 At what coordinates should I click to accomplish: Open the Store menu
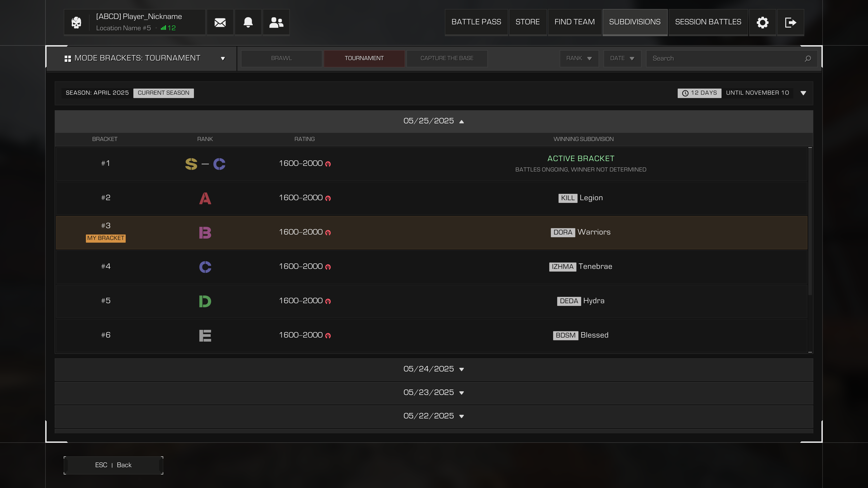528,22
